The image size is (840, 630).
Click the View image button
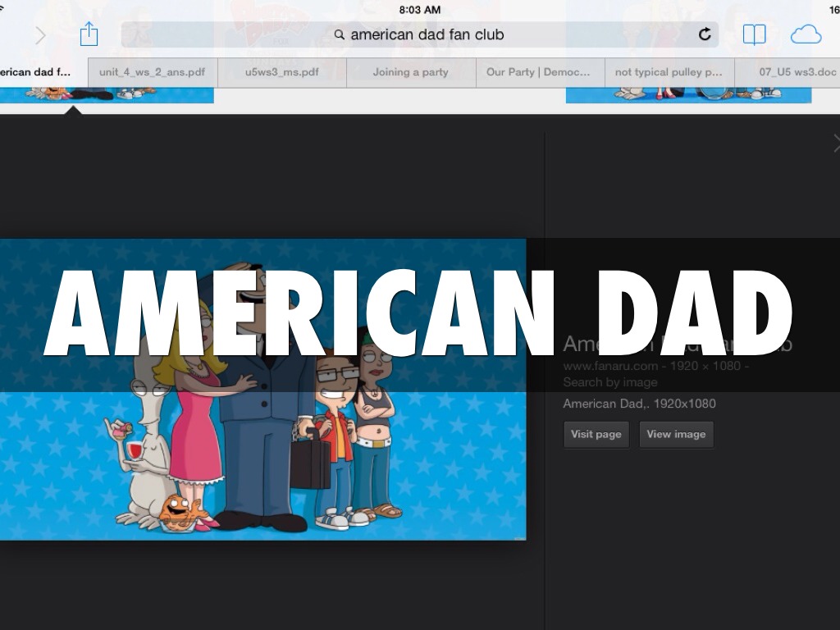676,434
